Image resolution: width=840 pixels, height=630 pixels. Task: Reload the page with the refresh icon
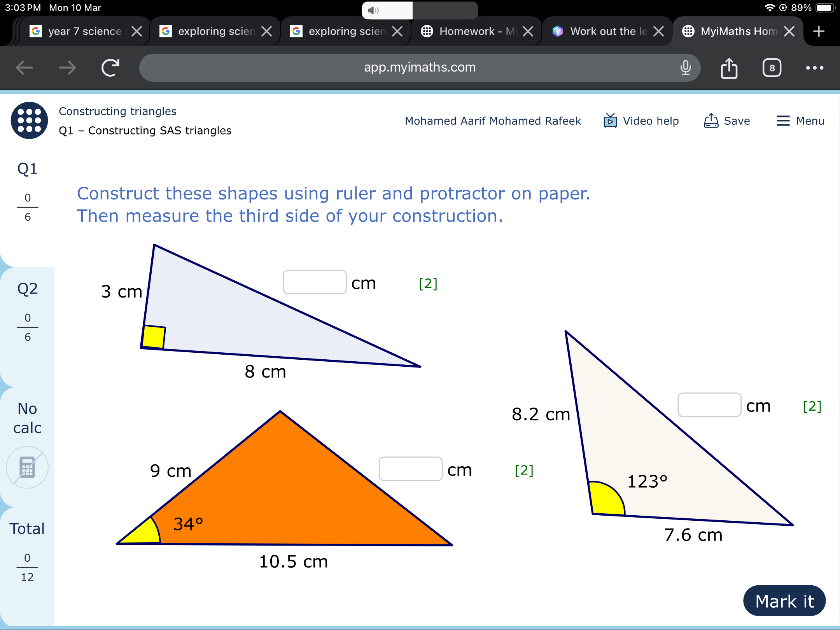[110, 67]
